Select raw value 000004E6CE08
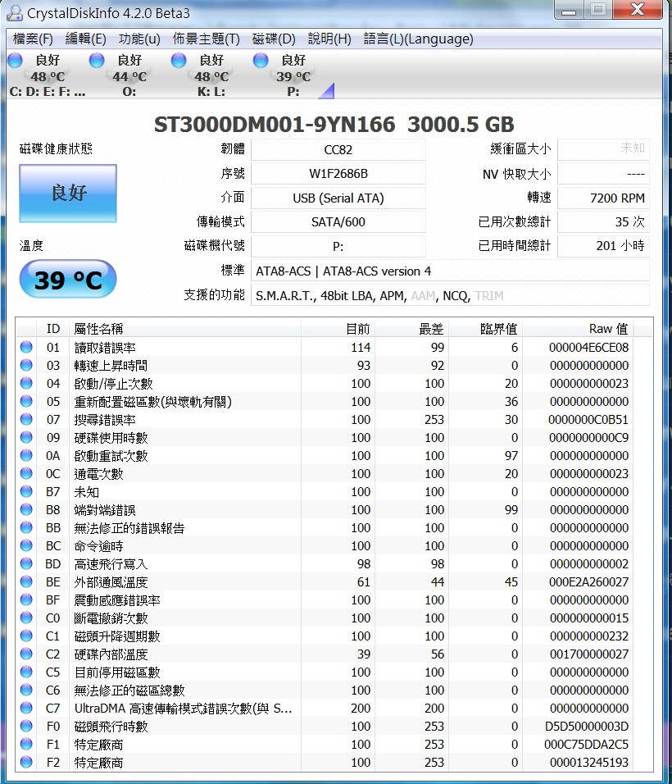Image resolution: width=672 pixels, height=784 pixels. (x=588, y=348)
